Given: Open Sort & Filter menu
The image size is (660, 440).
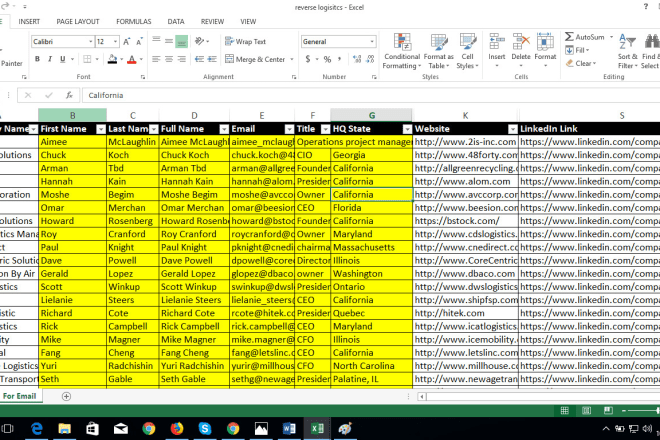Looking at the screenshot, I should (628, 51).
